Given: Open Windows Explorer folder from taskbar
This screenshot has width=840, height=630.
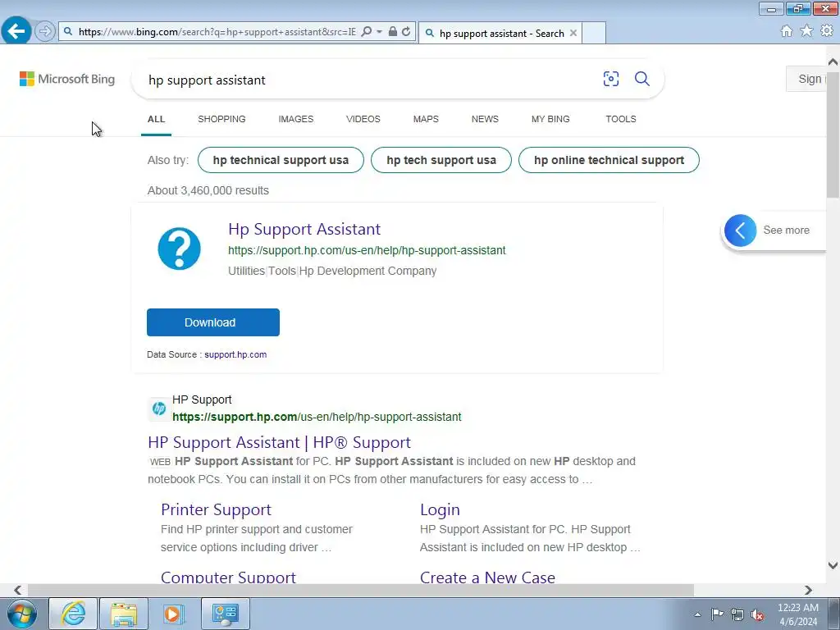Looking at the screenshot, I should coord(124,614).
